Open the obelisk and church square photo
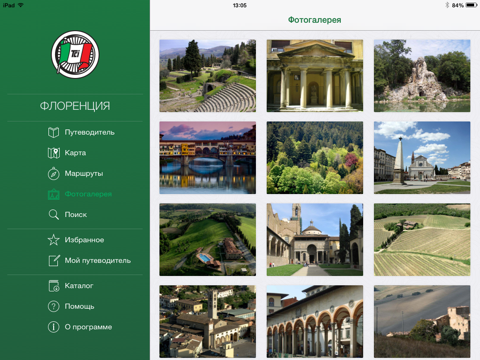The width and height of the screenshot is (480, 360). (422, 158)
